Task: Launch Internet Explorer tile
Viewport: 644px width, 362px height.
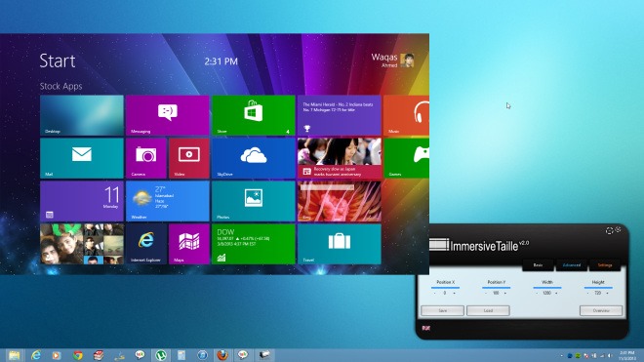Action: [x=146, y=244]
